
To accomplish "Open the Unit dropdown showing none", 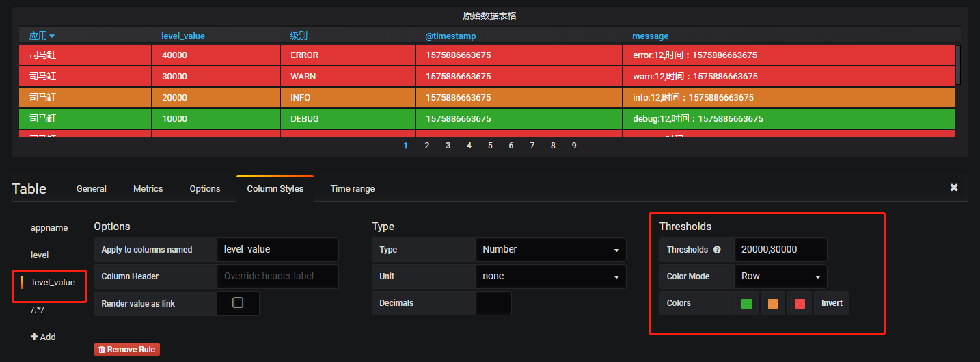I will point(550,276).
